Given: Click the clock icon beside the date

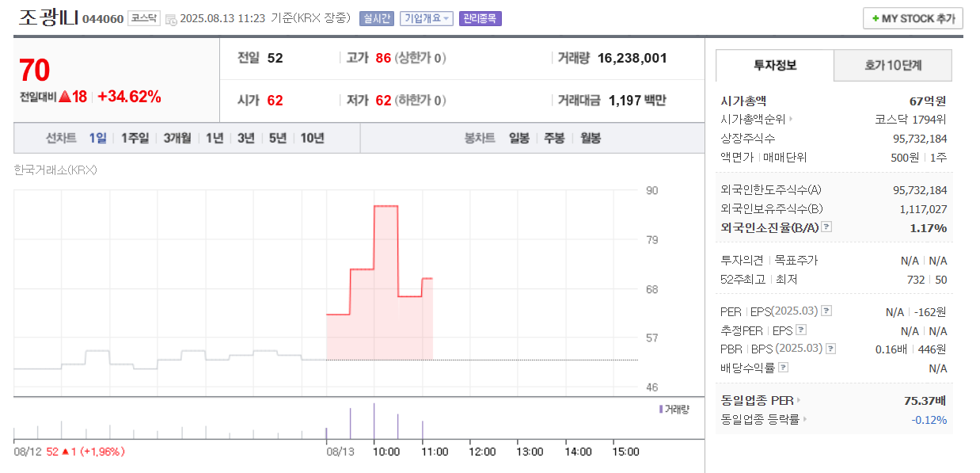Looking at the screenshot, I should coord(171,19).
